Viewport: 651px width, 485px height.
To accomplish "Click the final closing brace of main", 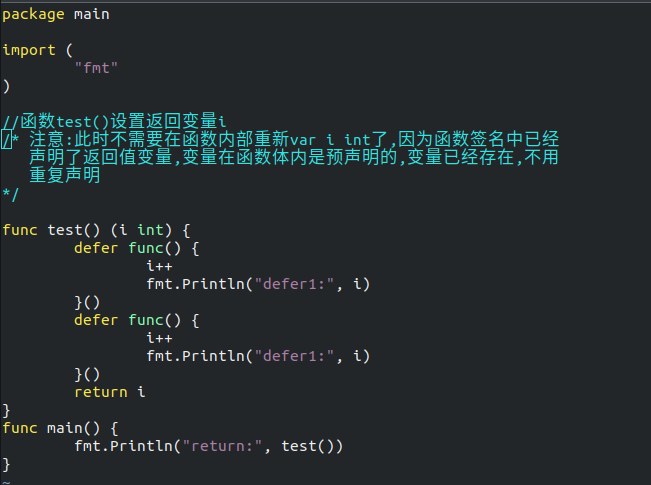I will click(x=6, y=464).
